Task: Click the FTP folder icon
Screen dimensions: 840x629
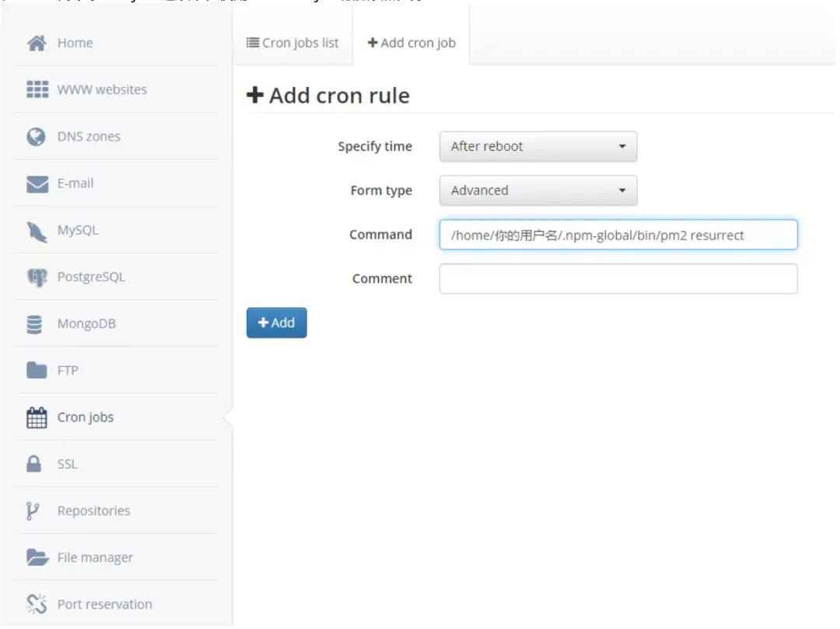Action: click(x=37, y=371)
